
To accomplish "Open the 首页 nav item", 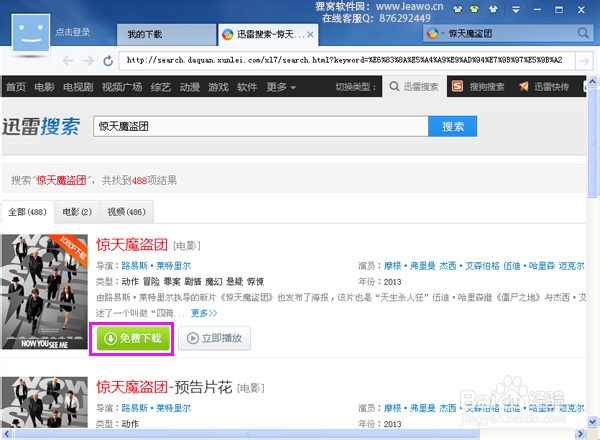I will (16, 87).
